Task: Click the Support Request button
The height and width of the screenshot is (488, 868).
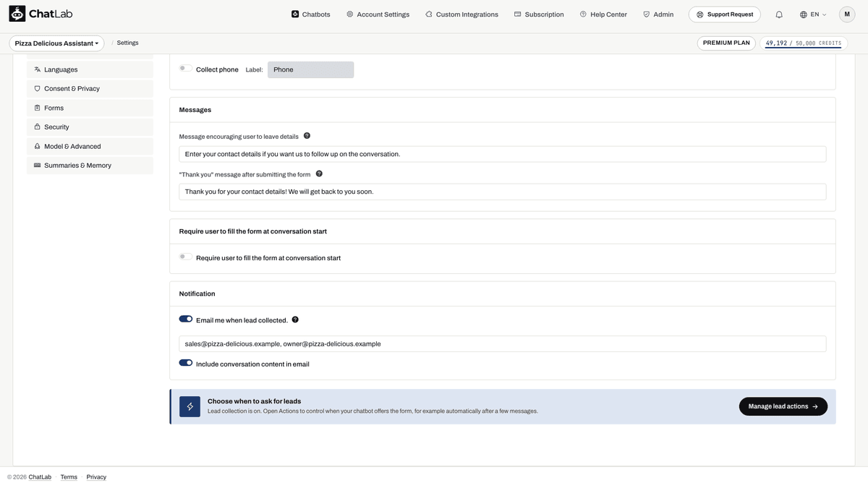Action: pyautogui.click(x=725, y=14)
